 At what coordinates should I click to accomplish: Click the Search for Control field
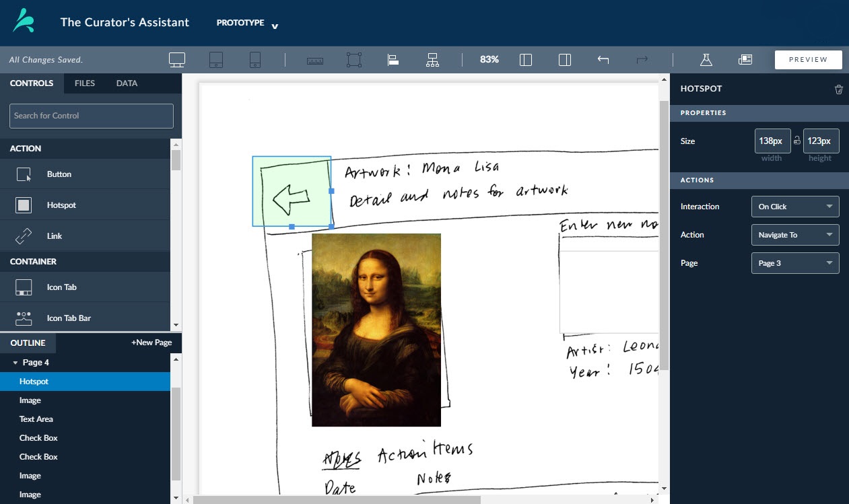92,116
